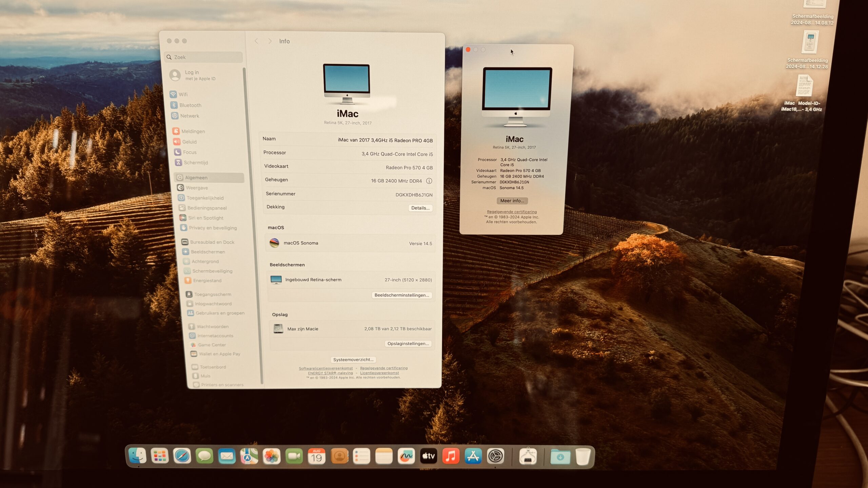Open Calendar from the Dock
The image size is (868, 488).
317,456
